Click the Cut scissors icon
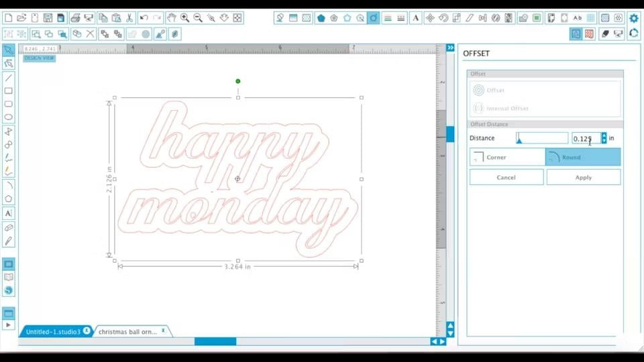644x362 pixels. point(129,17)
